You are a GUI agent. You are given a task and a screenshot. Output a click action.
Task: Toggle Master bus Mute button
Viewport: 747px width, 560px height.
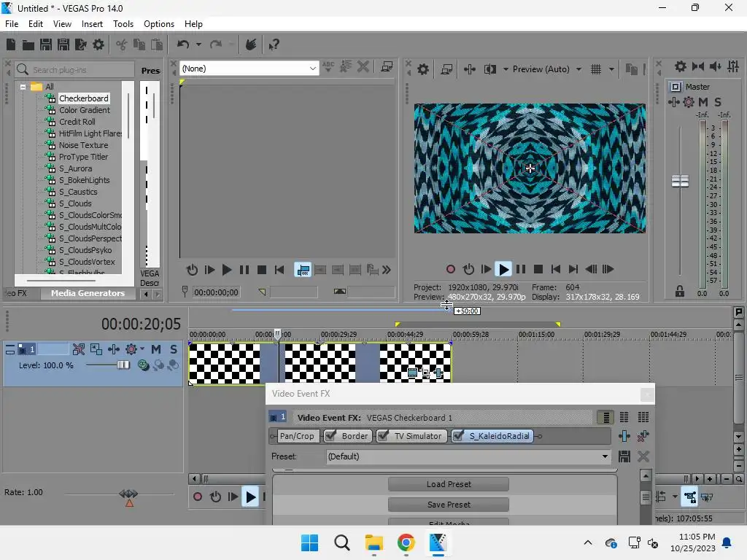coord(703,102)
